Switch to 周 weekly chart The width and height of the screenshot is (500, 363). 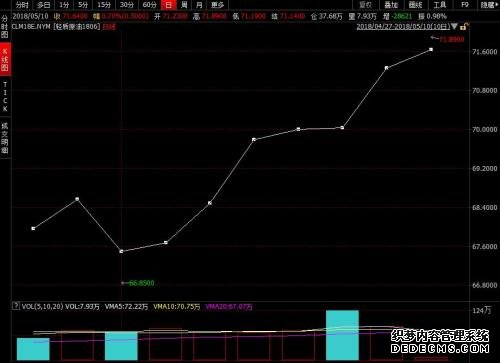(184, 5)
